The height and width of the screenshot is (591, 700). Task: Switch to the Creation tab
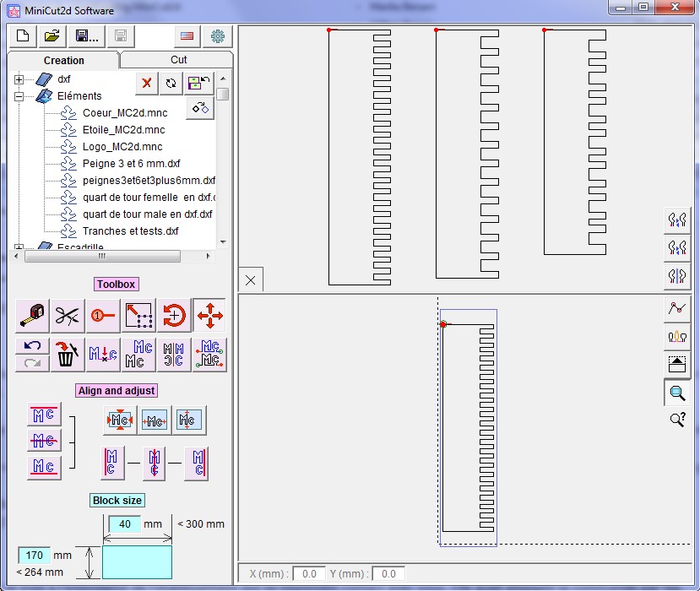point(63,60)
